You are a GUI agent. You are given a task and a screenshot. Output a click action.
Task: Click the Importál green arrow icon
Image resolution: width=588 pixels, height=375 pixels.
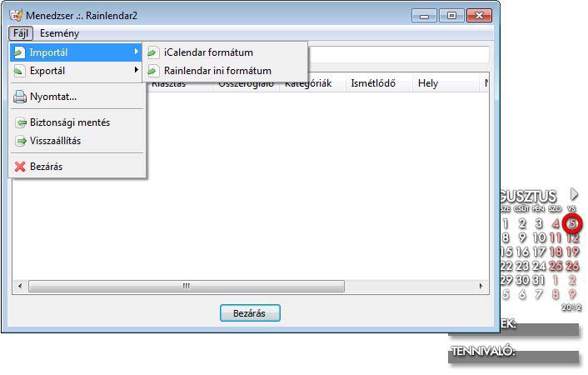[19, 52]
